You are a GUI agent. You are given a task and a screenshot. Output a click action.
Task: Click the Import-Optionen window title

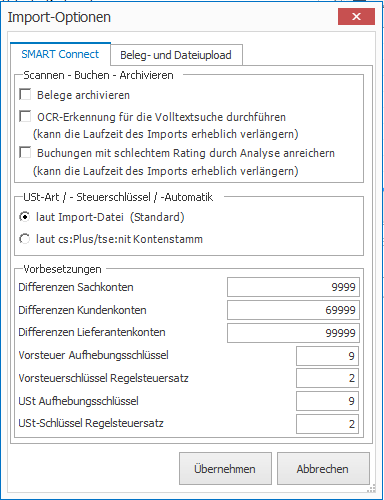(59, 17)
